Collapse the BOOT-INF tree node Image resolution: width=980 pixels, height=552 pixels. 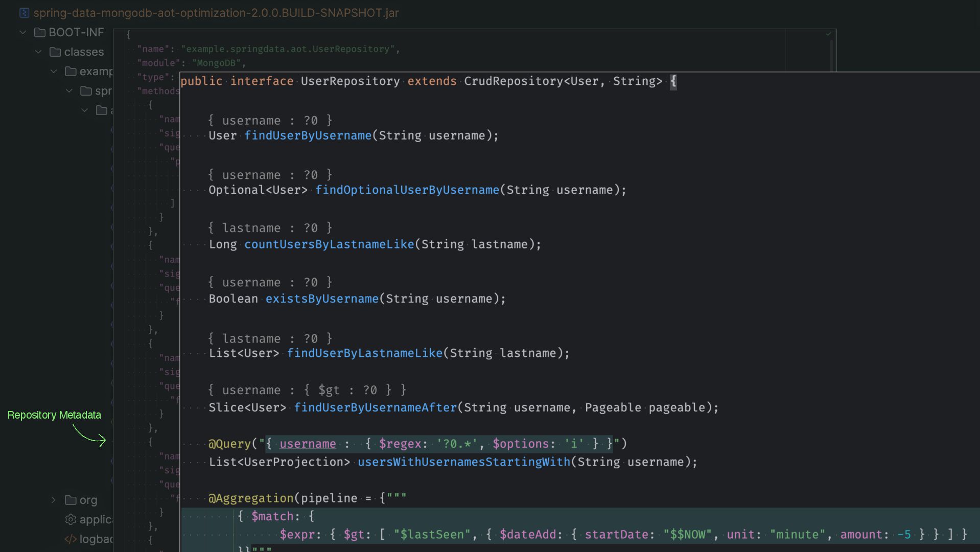click(23, 33)
